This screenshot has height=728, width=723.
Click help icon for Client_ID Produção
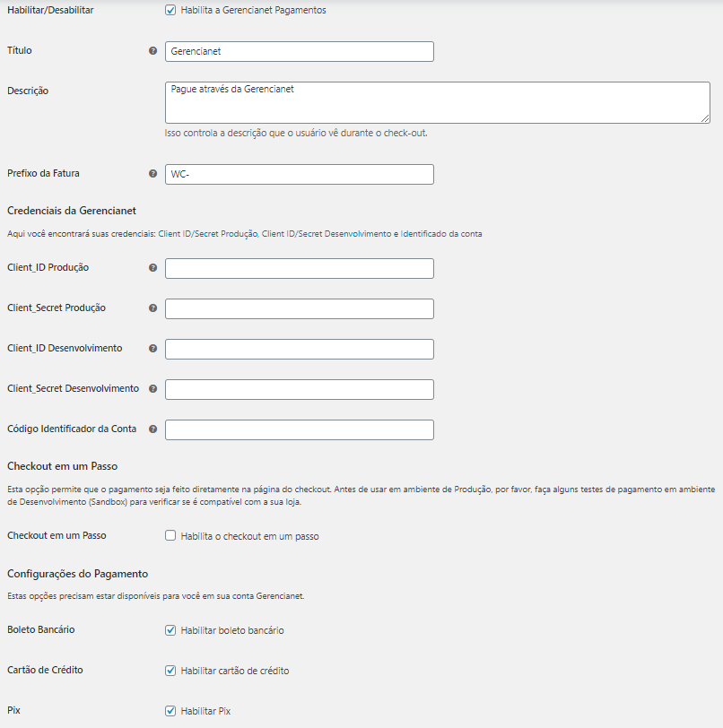point(152,268)
